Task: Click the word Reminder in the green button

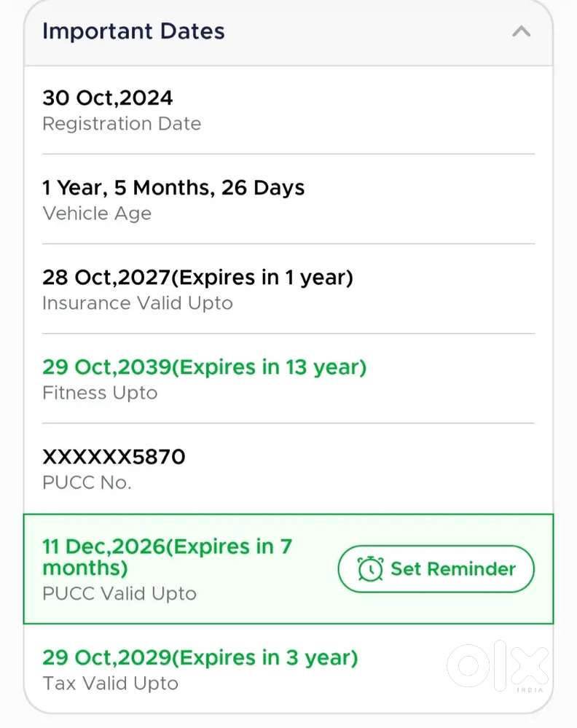Action: [472, 569]
